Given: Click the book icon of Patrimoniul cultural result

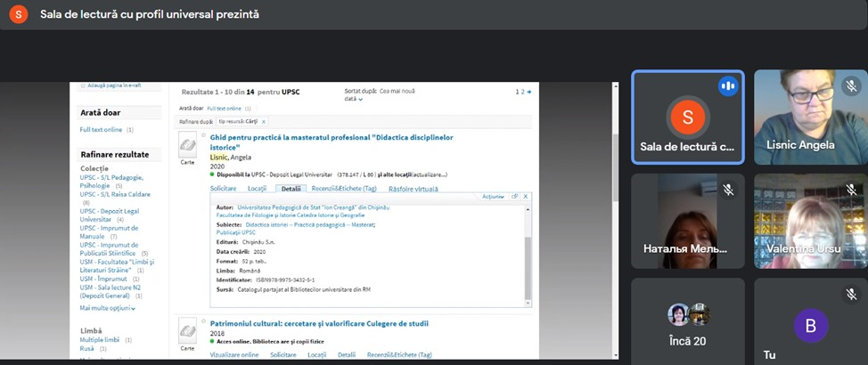Looking at the screenshot, I should pyautogui.click(x=187, y=331).
